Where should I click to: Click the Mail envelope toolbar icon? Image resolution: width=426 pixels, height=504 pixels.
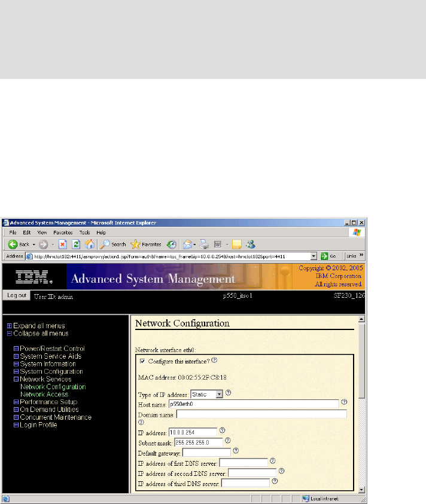tap(187, 245)
